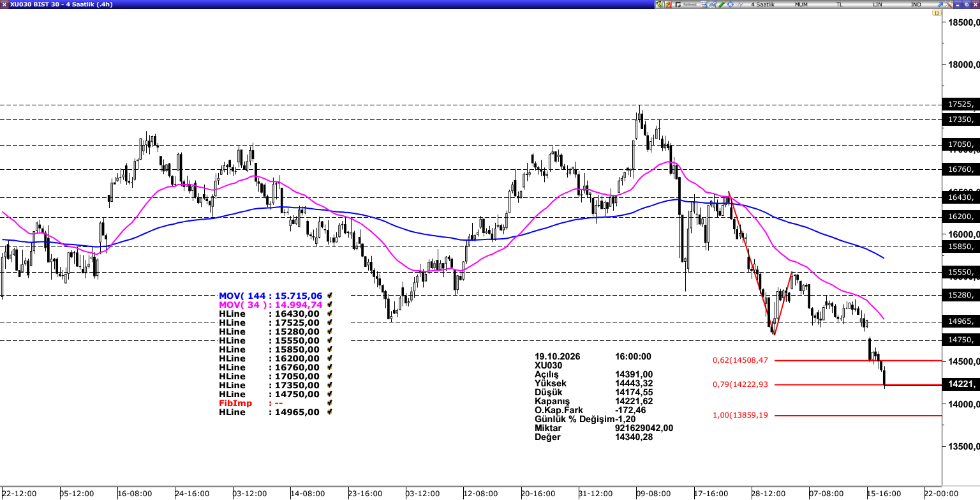This screenshot has width=980, height=500.
Task: Click the 0,79(14222,93 Fibonacci level label
Action: coord(740,384)
